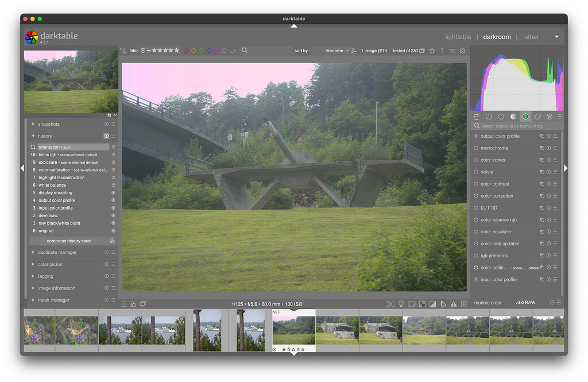Select the first butterfly thumbnail in filmstrip

38,329
